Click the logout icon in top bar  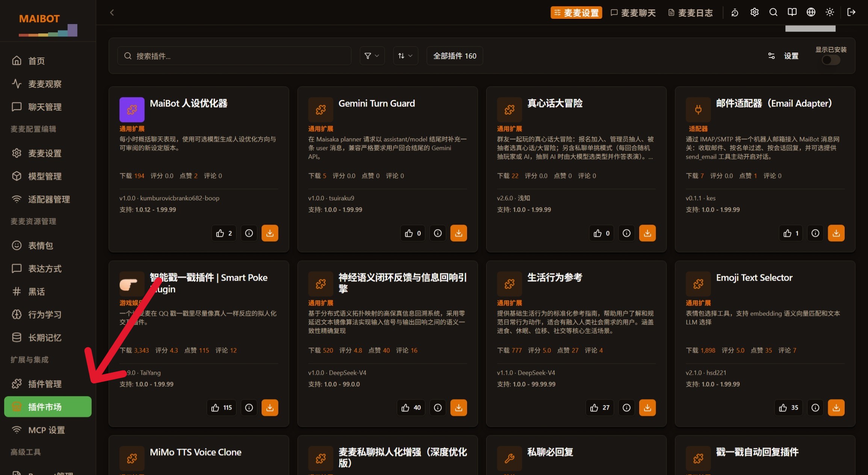[851, 12]
